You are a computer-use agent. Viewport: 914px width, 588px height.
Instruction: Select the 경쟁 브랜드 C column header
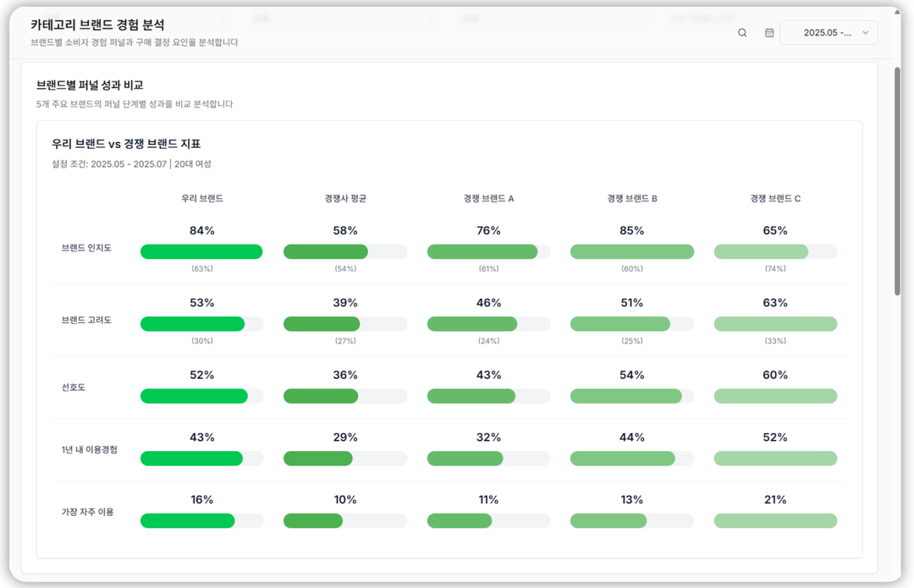click(775, 199)
